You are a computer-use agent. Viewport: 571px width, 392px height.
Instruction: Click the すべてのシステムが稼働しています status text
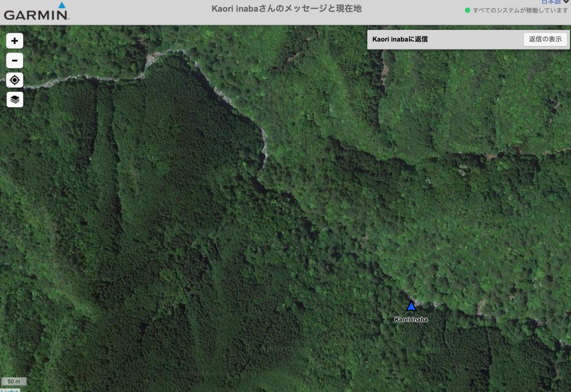pos(520,10)
